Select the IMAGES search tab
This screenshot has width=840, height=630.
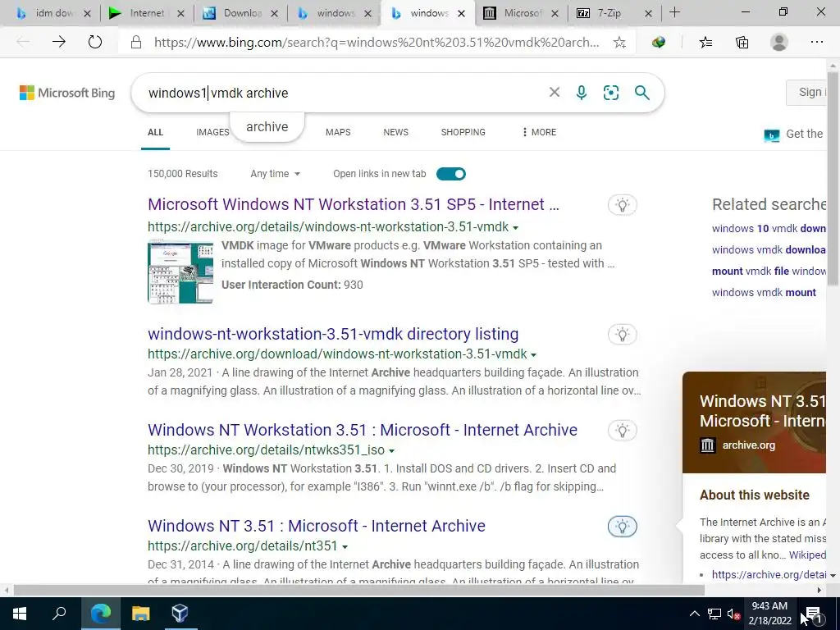212,132
